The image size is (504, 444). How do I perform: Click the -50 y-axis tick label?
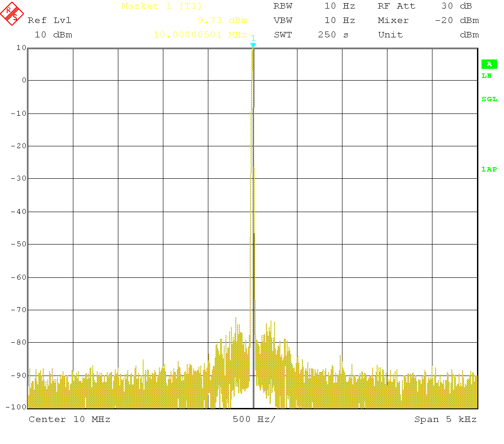click(x=18, y=244)
